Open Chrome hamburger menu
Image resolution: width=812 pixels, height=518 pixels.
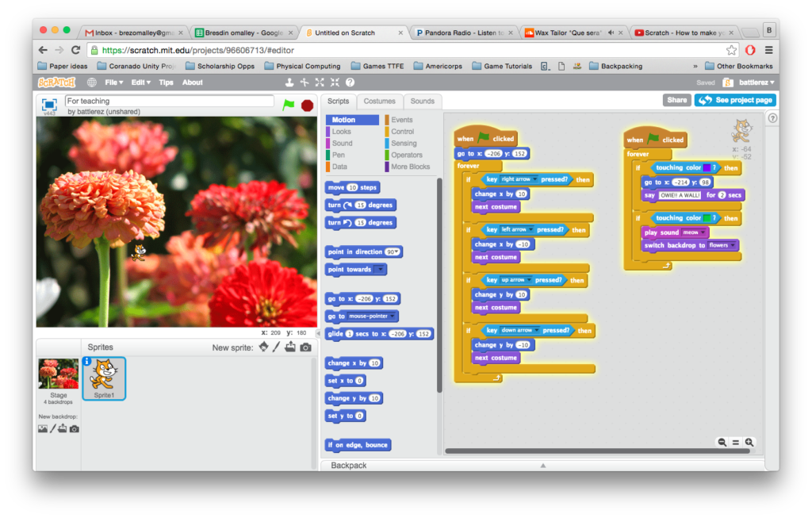[x=769, y=50]
